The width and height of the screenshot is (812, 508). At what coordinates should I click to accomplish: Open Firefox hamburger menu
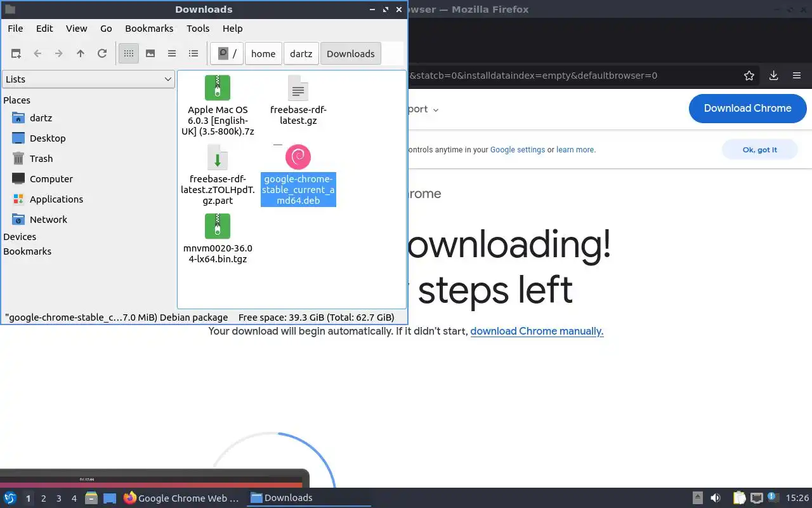click(797, 76)
